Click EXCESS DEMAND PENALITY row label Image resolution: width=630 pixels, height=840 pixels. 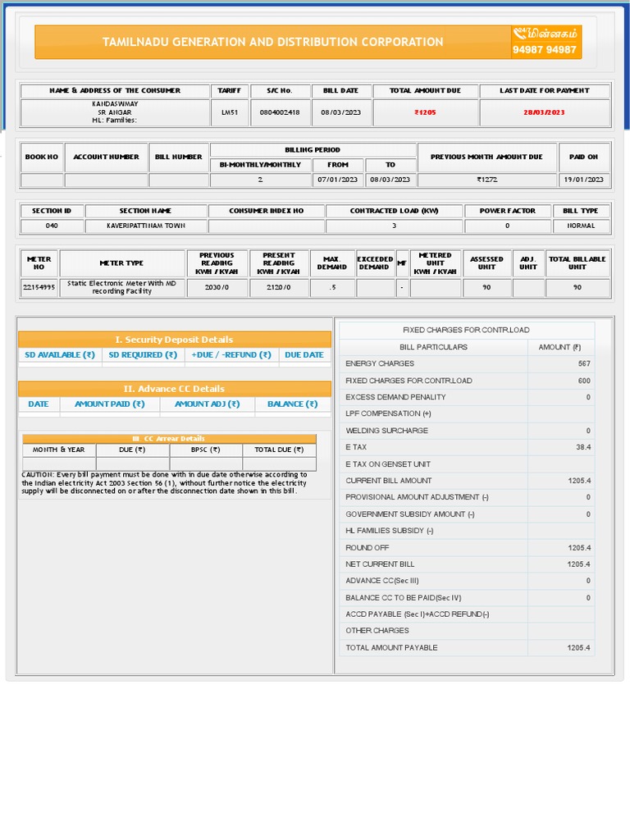(395, 397)
